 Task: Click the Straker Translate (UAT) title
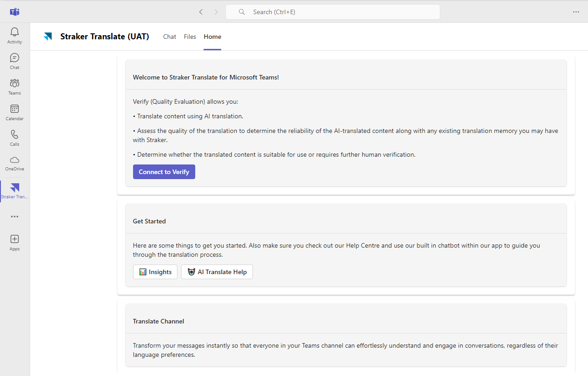point(105,37)
